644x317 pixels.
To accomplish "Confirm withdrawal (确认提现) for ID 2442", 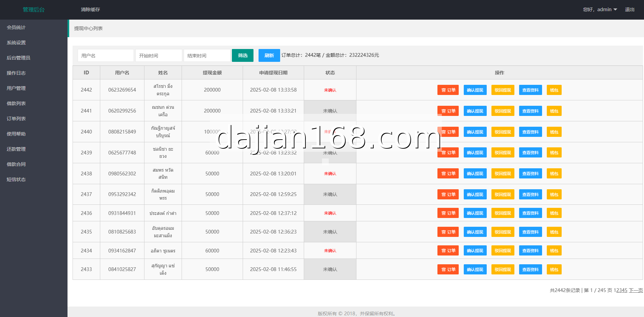I will coord(475,90).
